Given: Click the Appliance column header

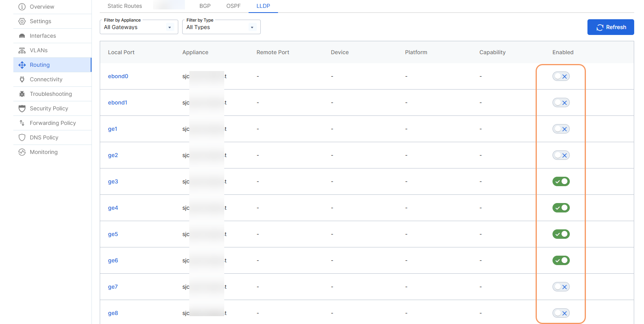Looking at the screenshot, I should [195, 52].
